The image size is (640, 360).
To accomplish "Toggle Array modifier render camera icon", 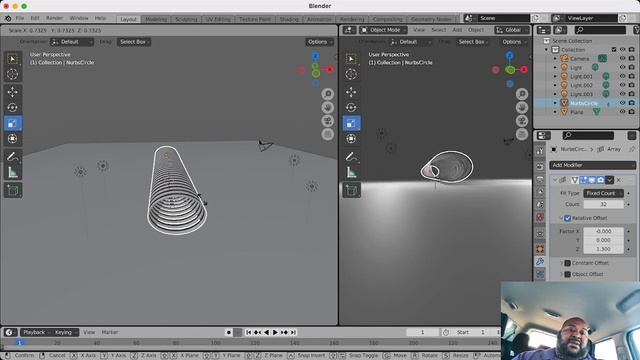I will (x=601, y=180).
